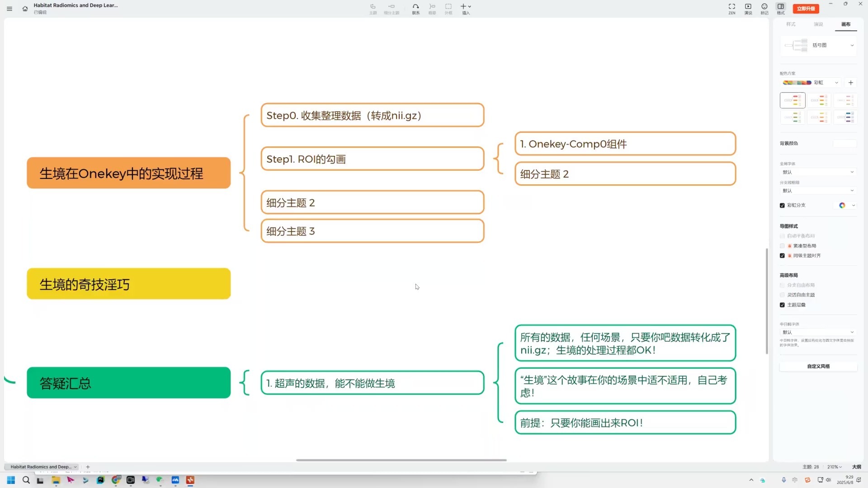868x488 pixels.
Task: Switch to the 样式 tab
Action: [790, 24]
